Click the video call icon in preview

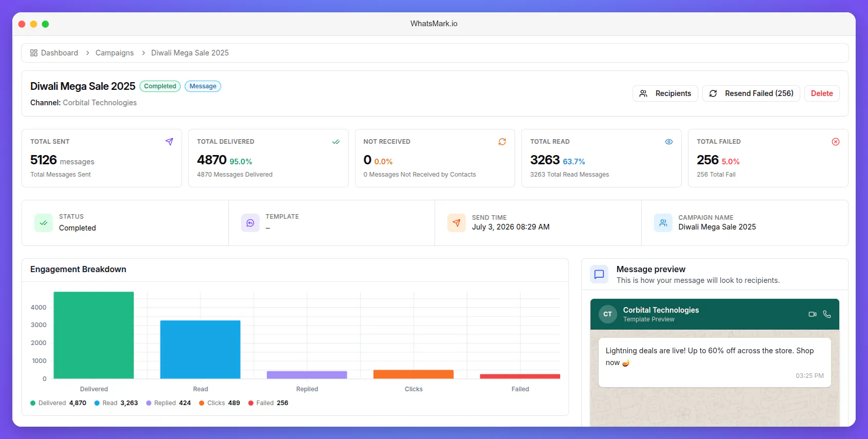point(813,314)
